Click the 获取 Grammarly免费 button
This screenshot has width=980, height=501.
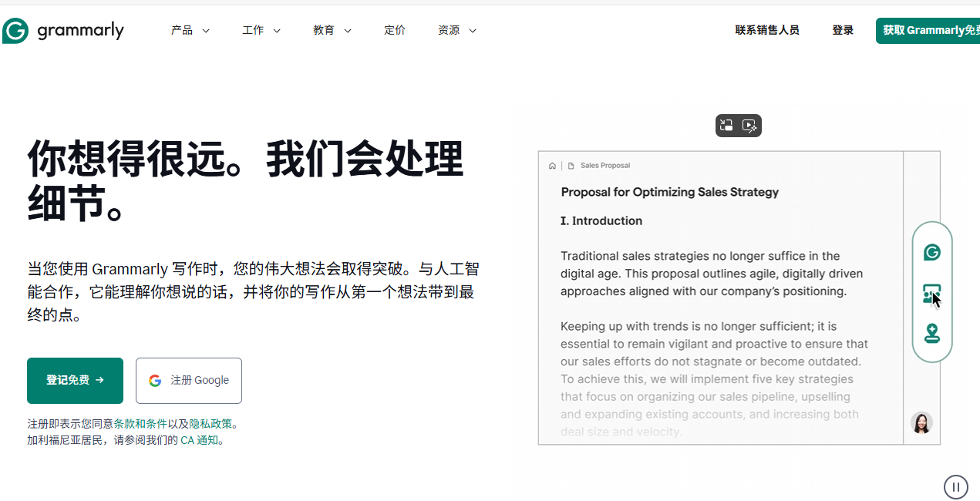928,31
